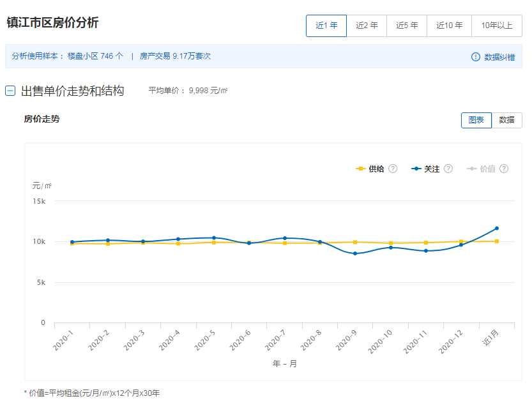
Task: Open help tooltip for 价值 legend
Action: pos(503,169)
